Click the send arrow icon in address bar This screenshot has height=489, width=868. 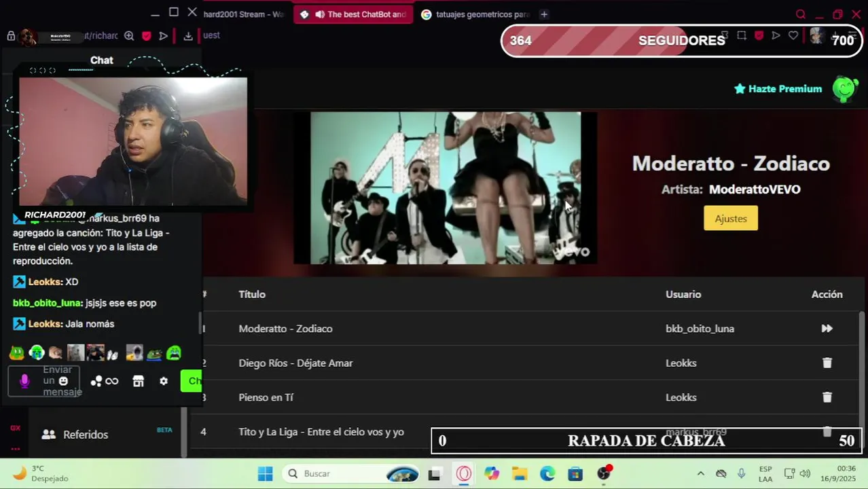[x=164, y=36]
